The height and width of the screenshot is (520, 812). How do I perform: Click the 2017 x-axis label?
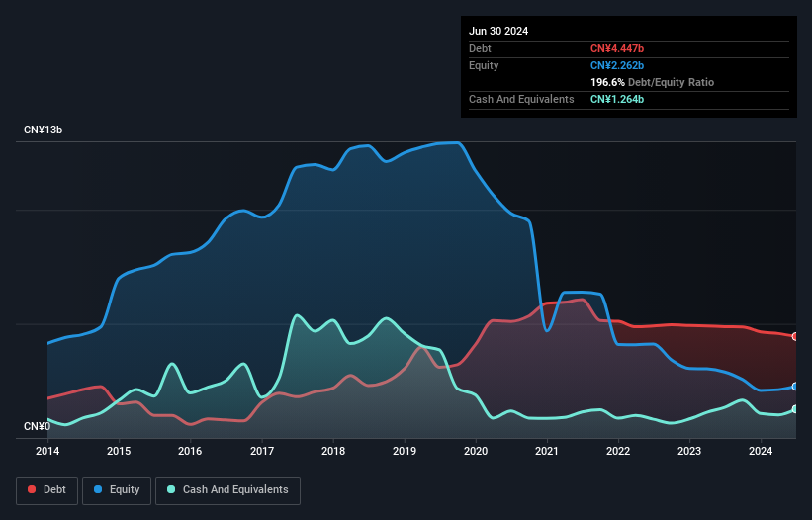(x=262, y=451)
